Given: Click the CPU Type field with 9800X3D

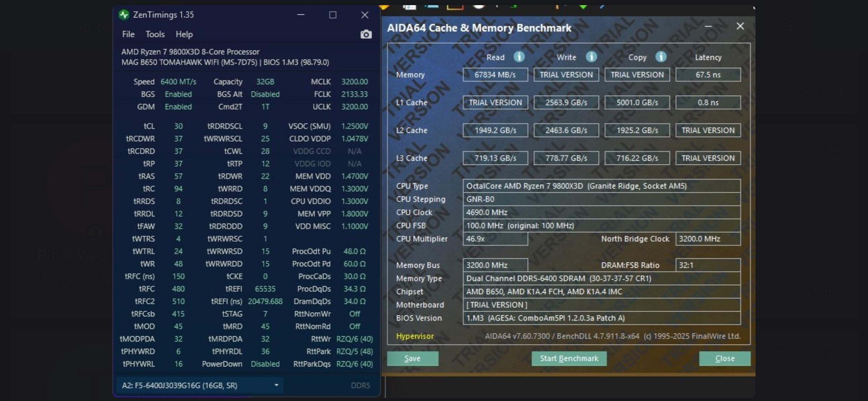Looking at the screenshot, I should [602, 186].
